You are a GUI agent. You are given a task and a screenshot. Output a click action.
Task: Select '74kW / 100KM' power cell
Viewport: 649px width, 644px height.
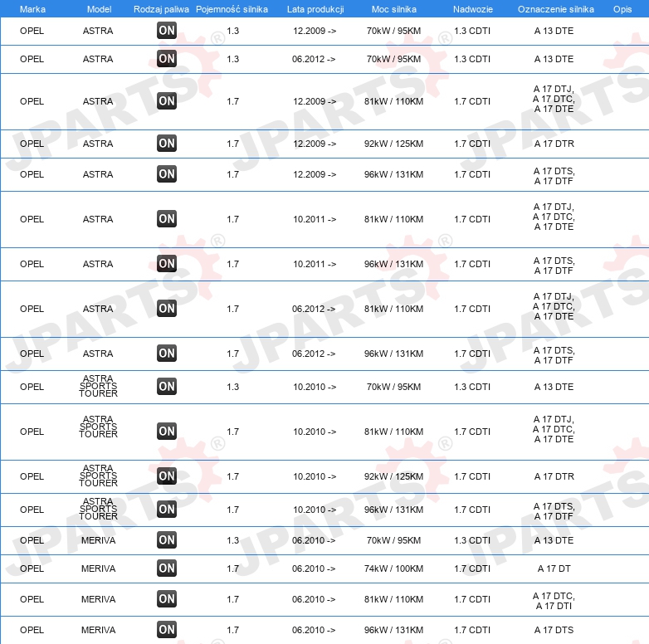393,568
